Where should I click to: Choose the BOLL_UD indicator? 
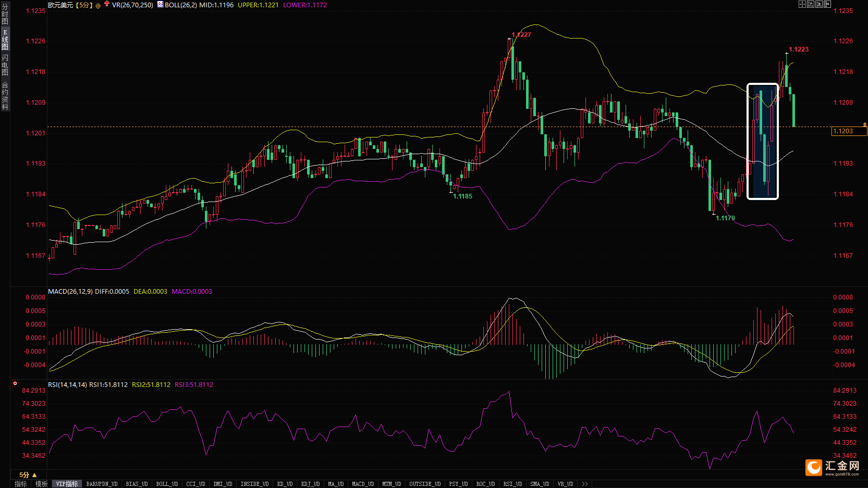tap(167, 484)
